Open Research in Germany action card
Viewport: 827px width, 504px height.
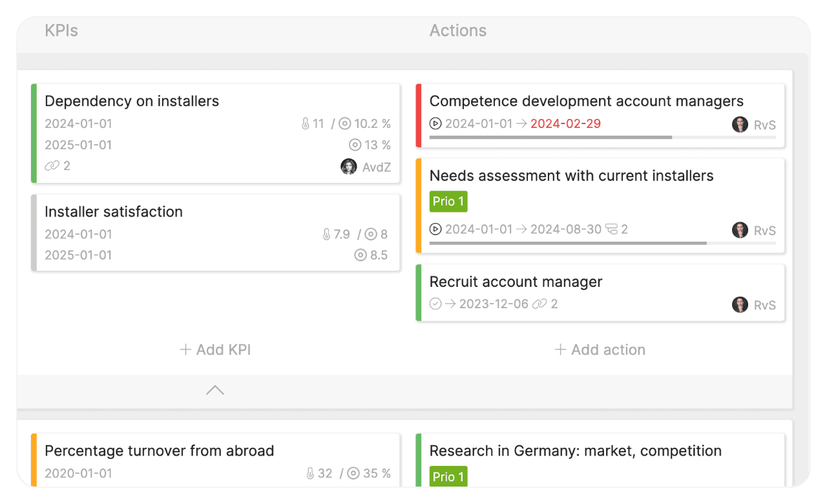600,460
